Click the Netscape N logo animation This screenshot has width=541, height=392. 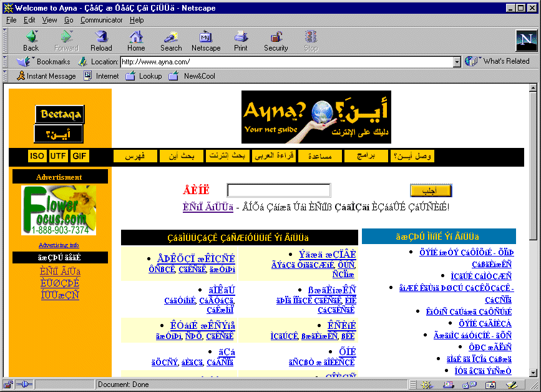pyautogui.click(x=526, y=41)
